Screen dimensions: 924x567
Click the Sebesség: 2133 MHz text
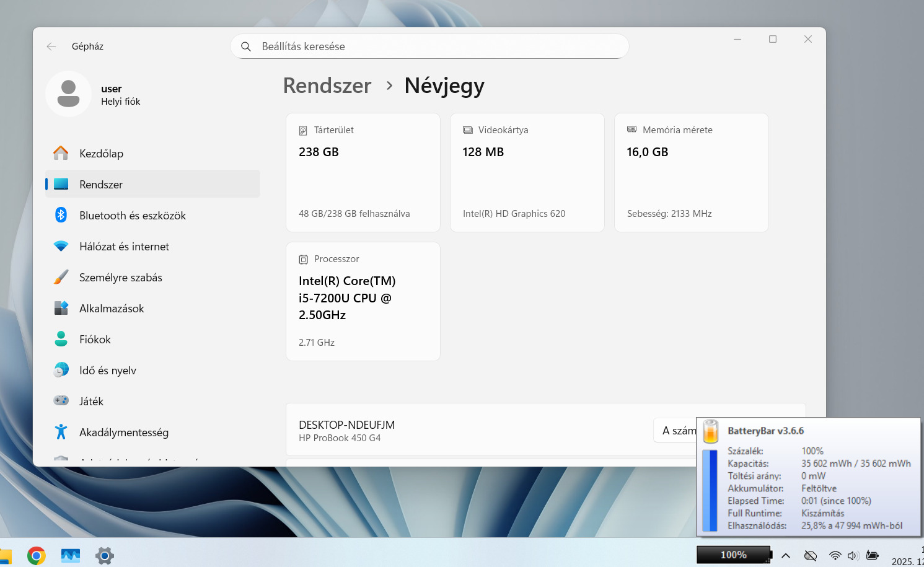669,214
